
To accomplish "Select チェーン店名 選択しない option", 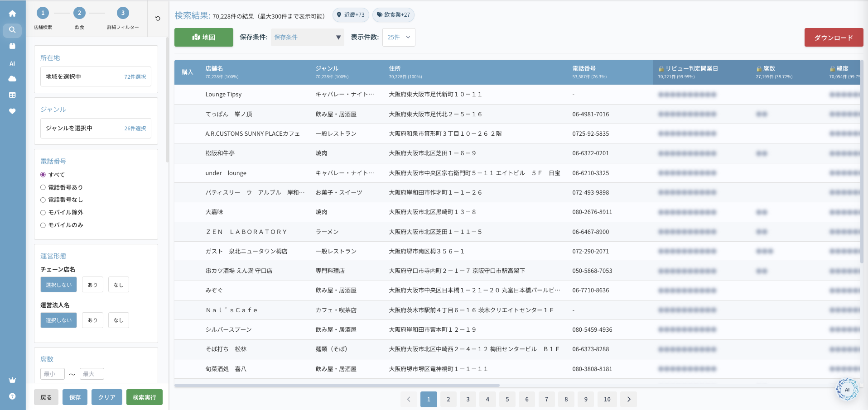I will (58, 285).
